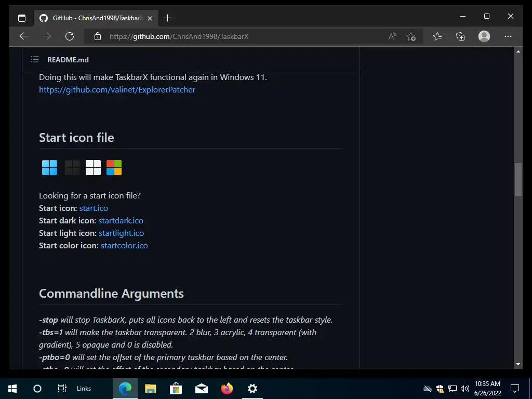Switch to Microsoft Edge in taskbar
This screenshot has width=532, height=399.
click(x=125, y=389)
